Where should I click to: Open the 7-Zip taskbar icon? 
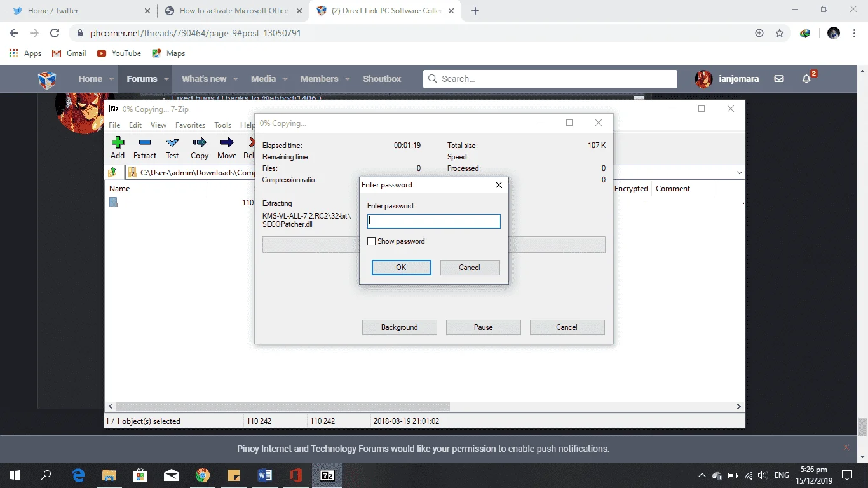coord(327,475)
